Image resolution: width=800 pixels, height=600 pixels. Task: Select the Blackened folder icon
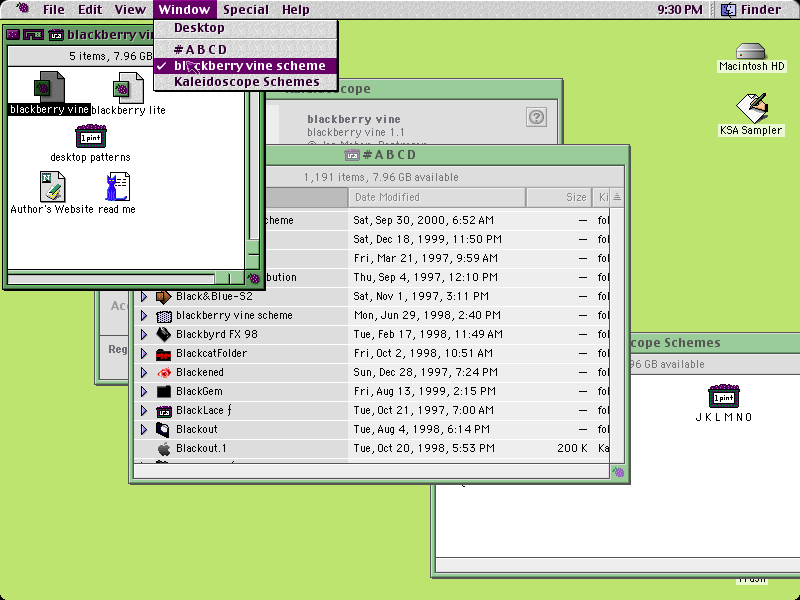click(x=163, y=372)
